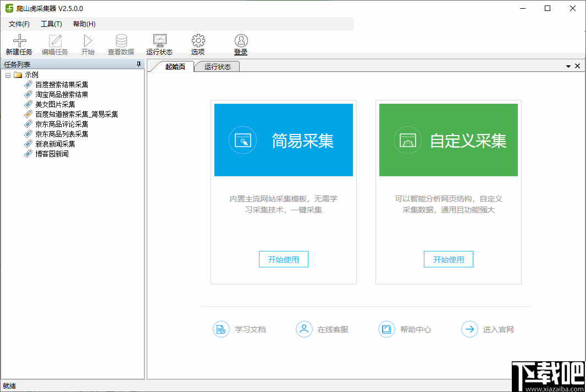Click 开始使用 under 自定义采集
Image resolution: width=586 pixels, height=392 pixels.
[x=449, y=259]
